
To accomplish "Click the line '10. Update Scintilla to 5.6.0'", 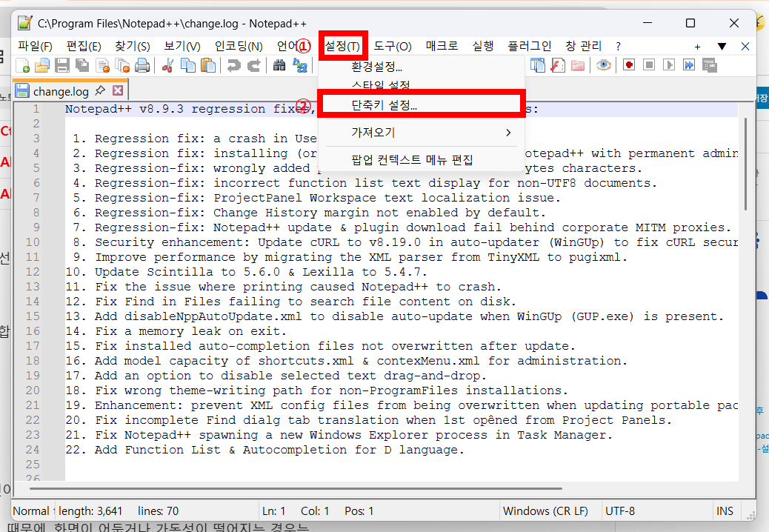I will [x=246, y=272].
